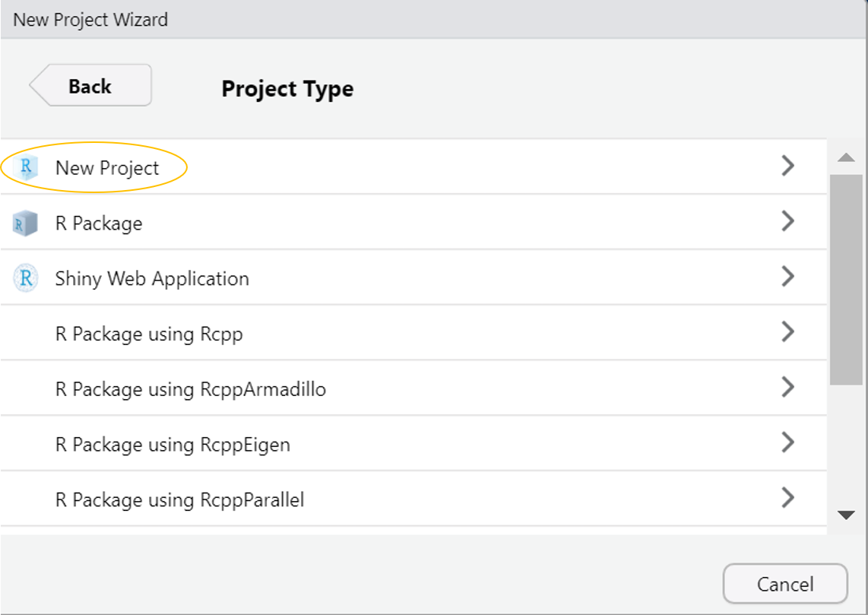This screenshot has width=868, height=615.
Task: Click the R Package cube icon
Action: pos(25,223)
